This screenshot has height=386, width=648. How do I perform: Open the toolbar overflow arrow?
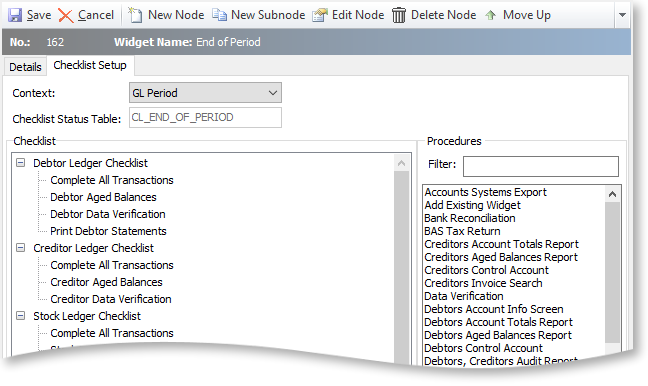point(622,15)
